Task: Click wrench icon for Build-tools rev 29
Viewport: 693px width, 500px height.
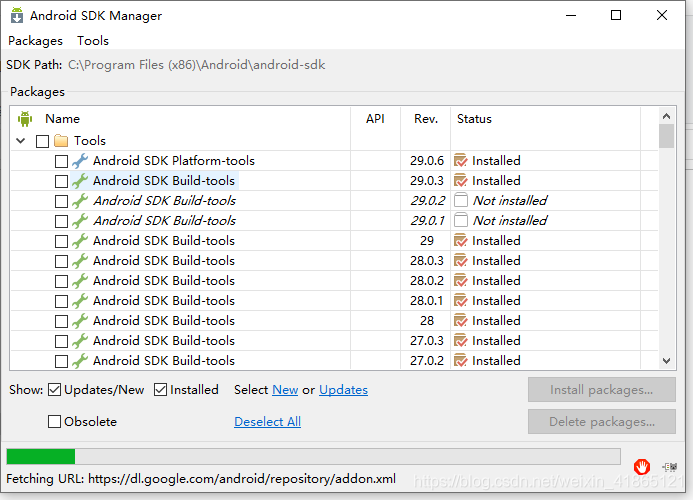Action: [80, 241]
